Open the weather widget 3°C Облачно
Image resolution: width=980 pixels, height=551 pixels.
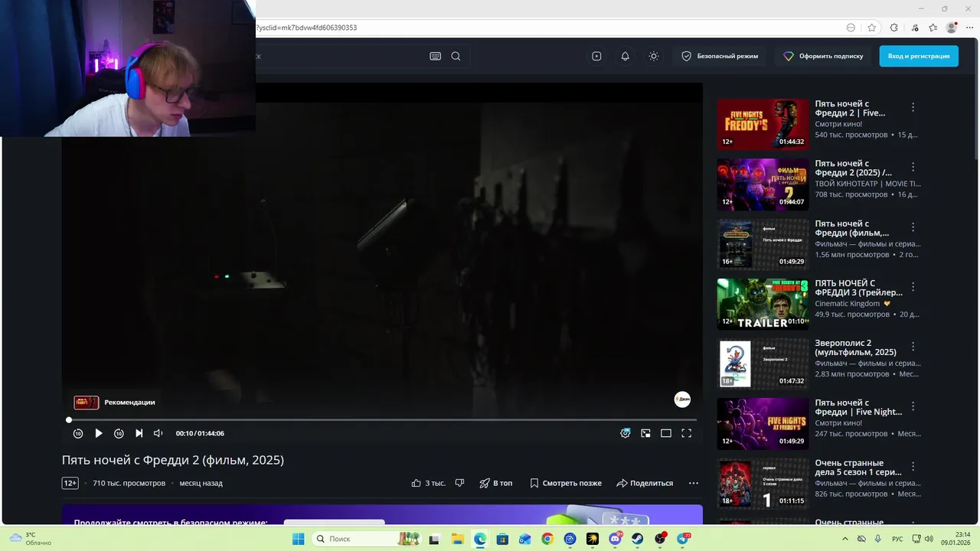[x=31, y=539]
